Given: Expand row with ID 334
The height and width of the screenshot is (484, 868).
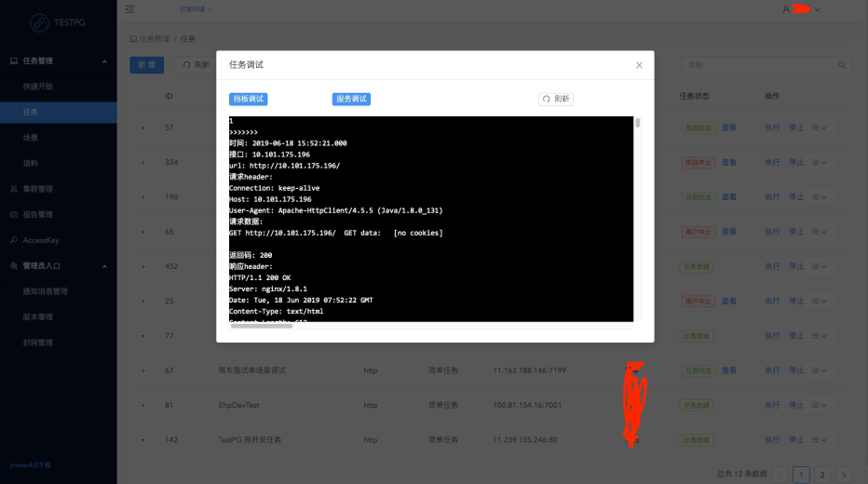Looking at the screenshot, I should coord(142,163).
